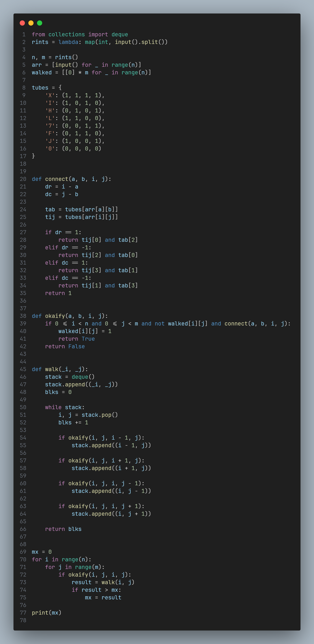Place cursor on 'rints' lambda variable name
The image size is (314, 644).
click(40, 42)
